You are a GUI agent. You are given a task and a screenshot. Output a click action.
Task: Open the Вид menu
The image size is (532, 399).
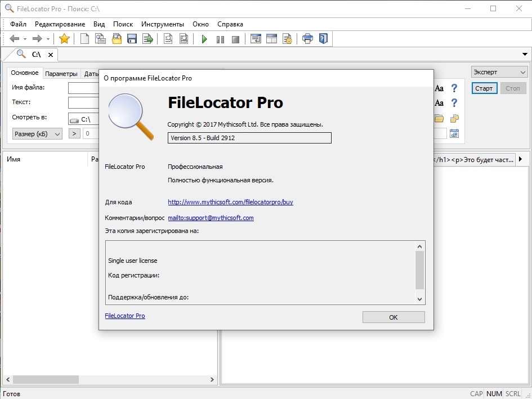coord(99,24)
